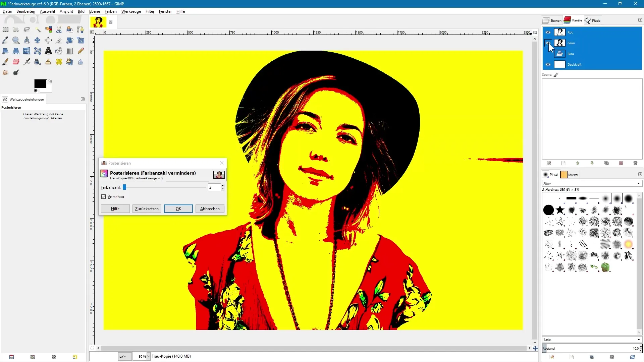Viewport: 644px width, 362px height.
Task: Select the Scissors Select tool
Action: point(59,29)
